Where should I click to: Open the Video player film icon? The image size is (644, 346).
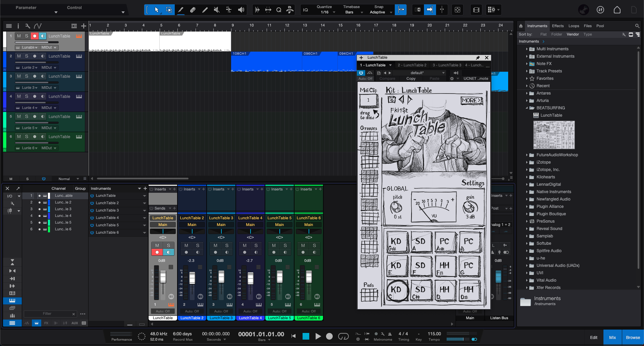[476, 10]
